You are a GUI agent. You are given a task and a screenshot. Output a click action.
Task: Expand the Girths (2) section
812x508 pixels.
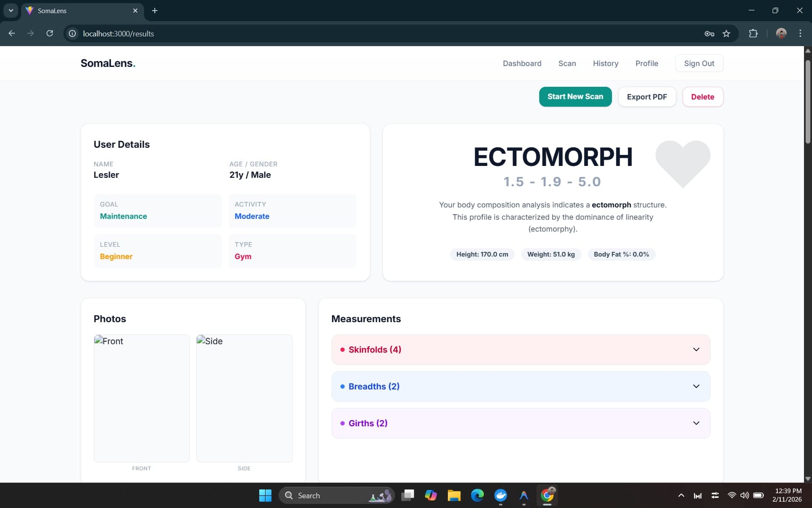pos(521,423)
